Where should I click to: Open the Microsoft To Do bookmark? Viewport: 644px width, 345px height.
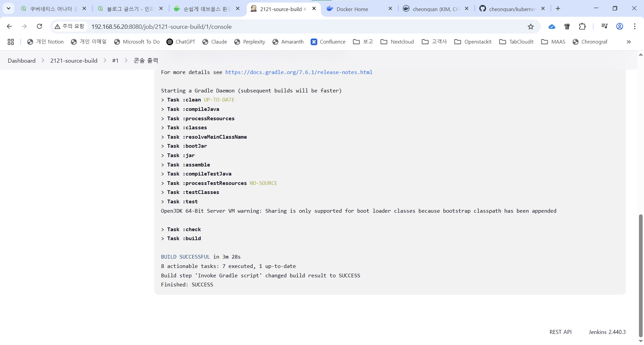coord(137,42)
